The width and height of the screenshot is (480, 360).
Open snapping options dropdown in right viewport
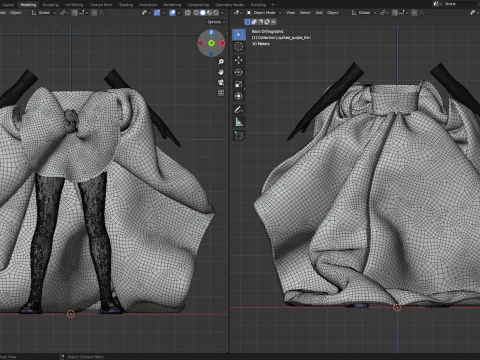[402, 13]
